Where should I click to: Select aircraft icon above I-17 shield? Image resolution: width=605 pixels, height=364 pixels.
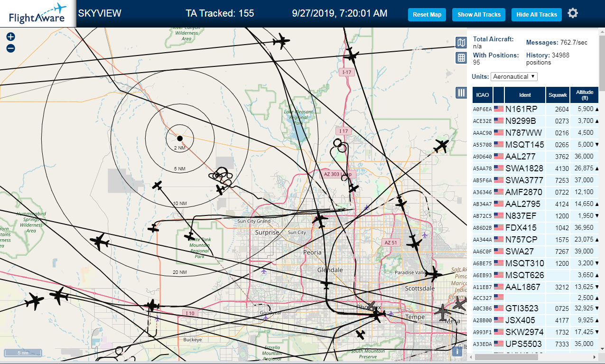point(351,56)
